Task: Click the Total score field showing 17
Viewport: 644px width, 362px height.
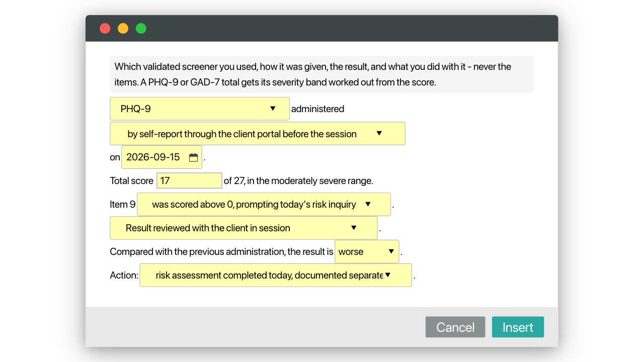Action: (x=189, y=180)
